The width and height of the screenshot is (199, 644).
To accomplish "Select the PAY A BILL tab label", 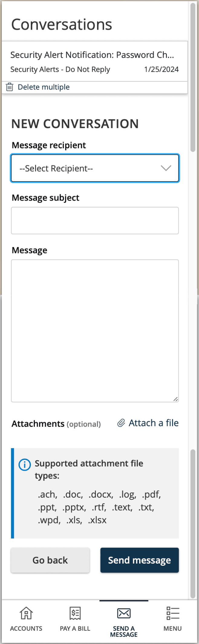I will click(x=75, y=629).
